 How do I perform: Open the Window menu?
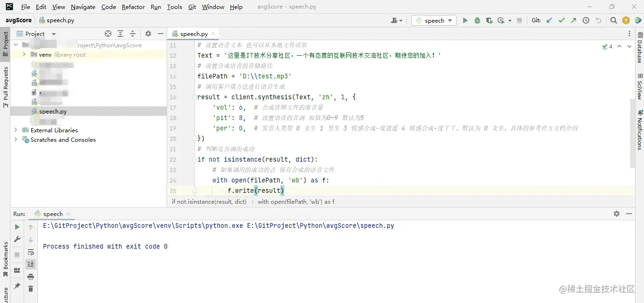[x=213, y=7]
